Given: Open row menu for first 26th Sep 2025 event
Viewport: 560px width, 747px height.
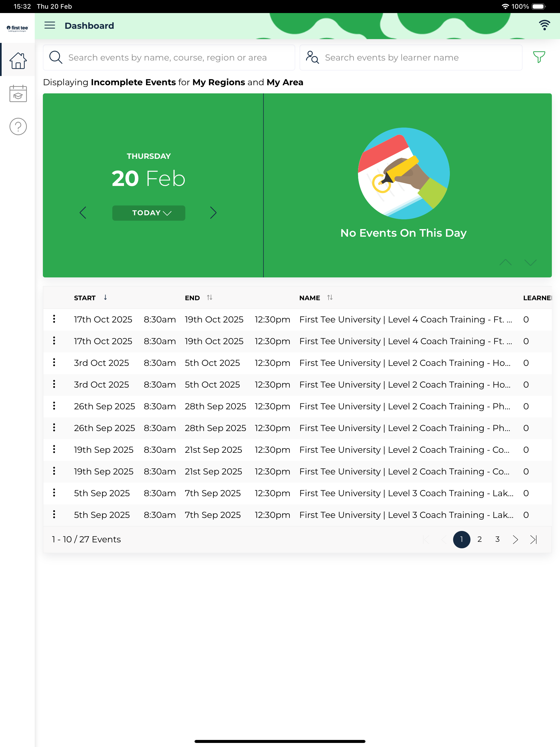Looking at the screenshot, I should (54, 406).
